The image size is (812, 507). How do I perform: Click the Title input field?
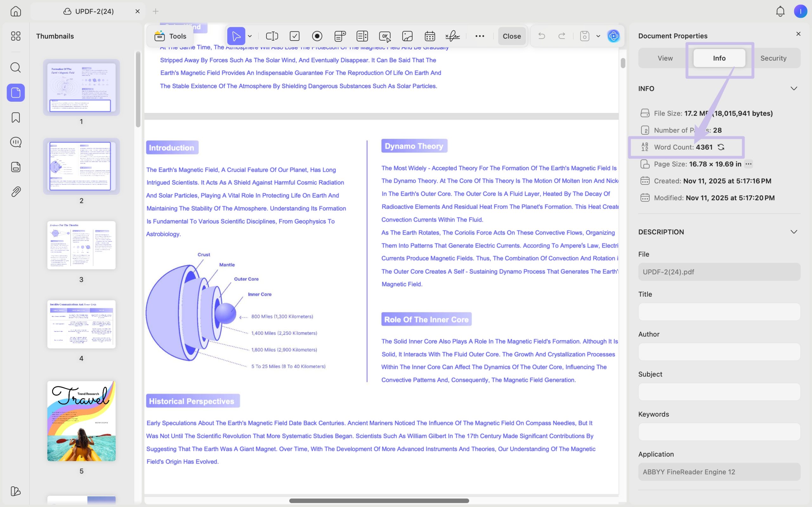719,311
